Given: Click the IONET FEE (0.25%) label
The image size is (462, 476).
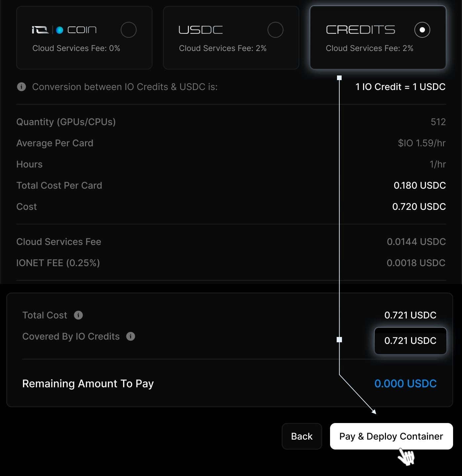Looking at the screenshot, I should (x=58, y=263).
